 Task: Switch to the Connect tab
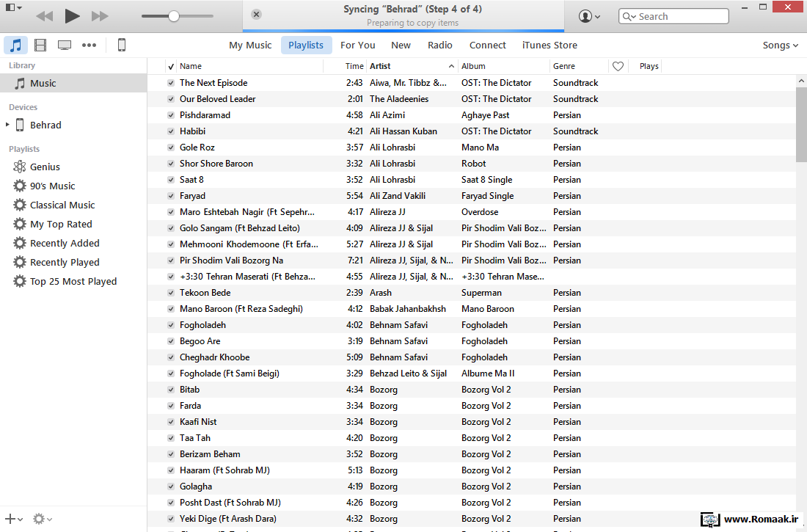pos(487,45)
